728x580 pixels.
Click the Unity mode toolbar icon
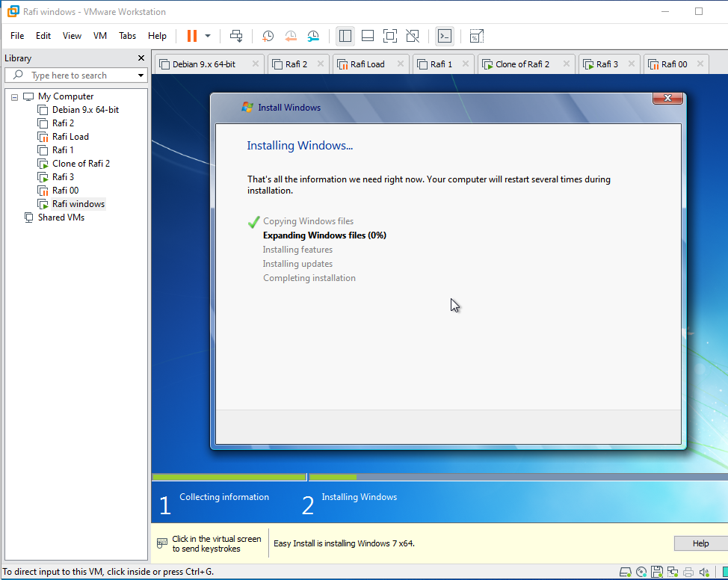pos(413,36)
